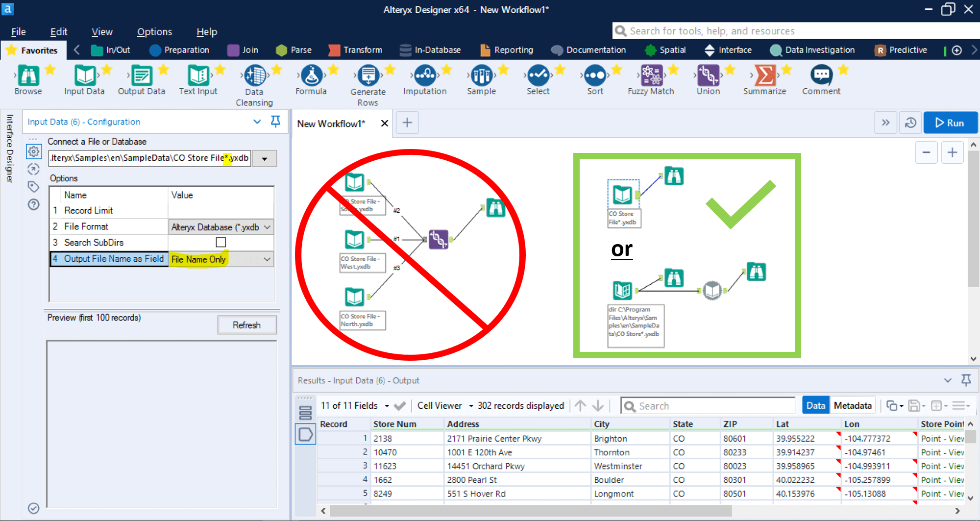Select the Input Data tool
980x521 pixels.
point(84,77)
